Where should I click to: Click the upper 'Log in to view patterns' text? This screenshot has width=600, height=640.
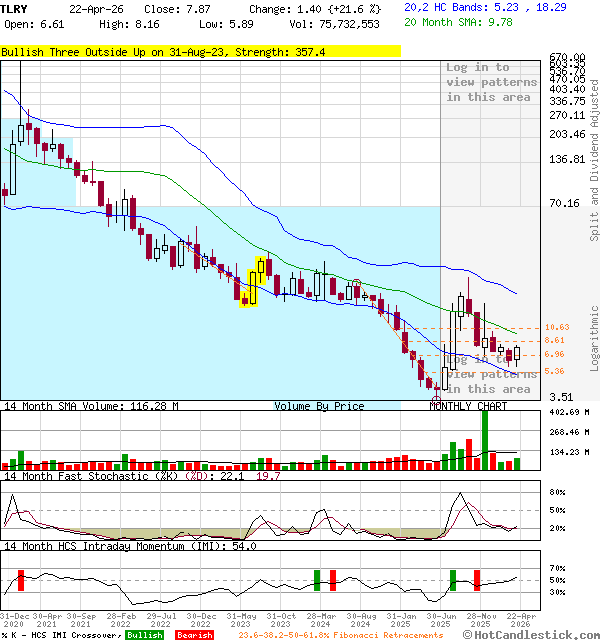tap(491, 82)
